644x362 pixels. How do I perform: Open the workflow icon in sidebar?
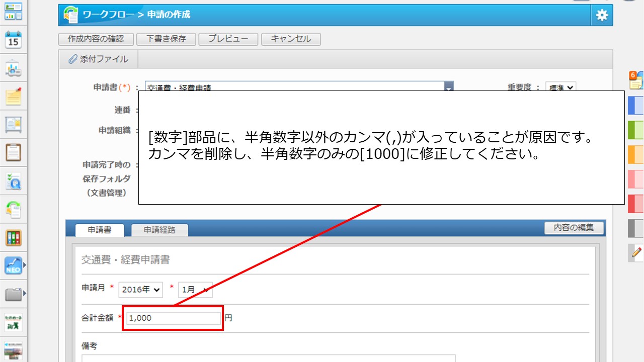[14, 209]
